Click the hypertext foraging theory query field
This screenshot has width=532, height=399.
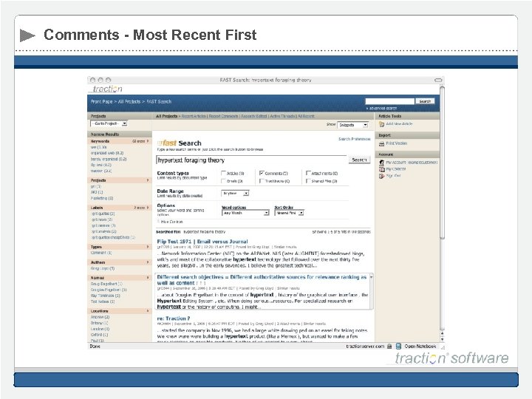[x=251, y=160]
